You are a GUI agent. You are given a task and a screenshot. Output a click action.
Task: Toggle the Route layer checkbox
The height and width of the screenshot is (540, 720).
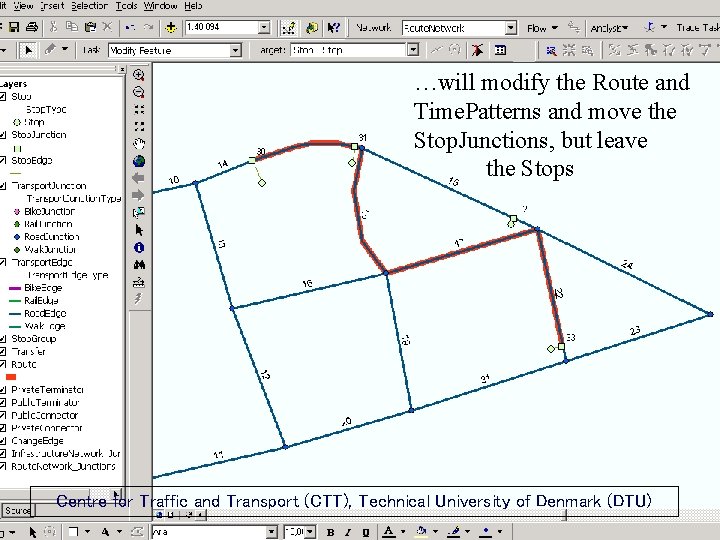[3, 364]
